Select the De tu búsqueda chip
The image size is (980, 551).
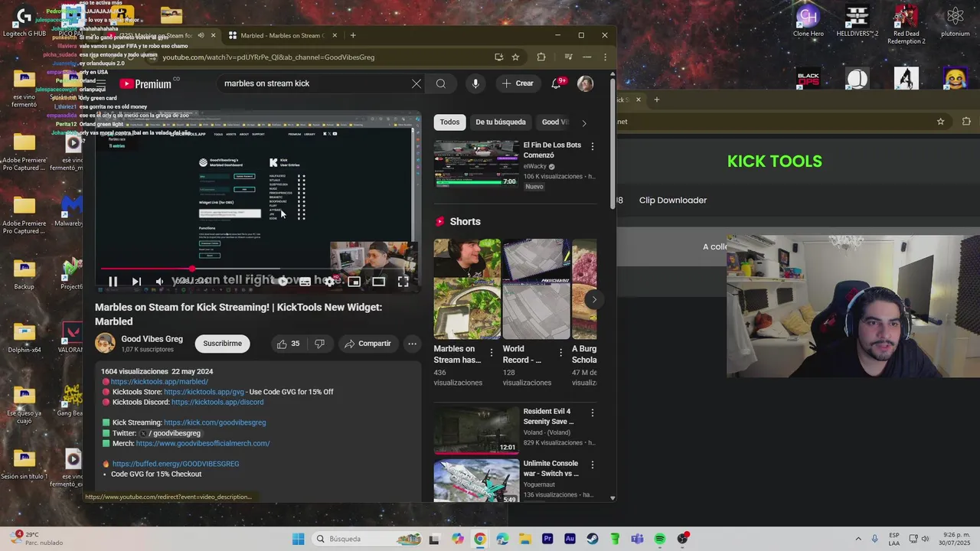tap(501, 122)
